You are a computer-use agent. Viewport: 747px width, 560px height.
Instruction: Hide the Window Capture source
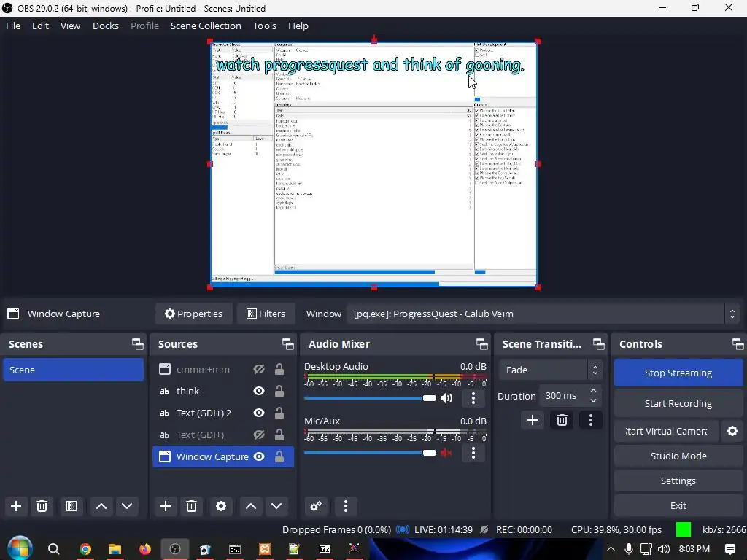coord(259,456)
